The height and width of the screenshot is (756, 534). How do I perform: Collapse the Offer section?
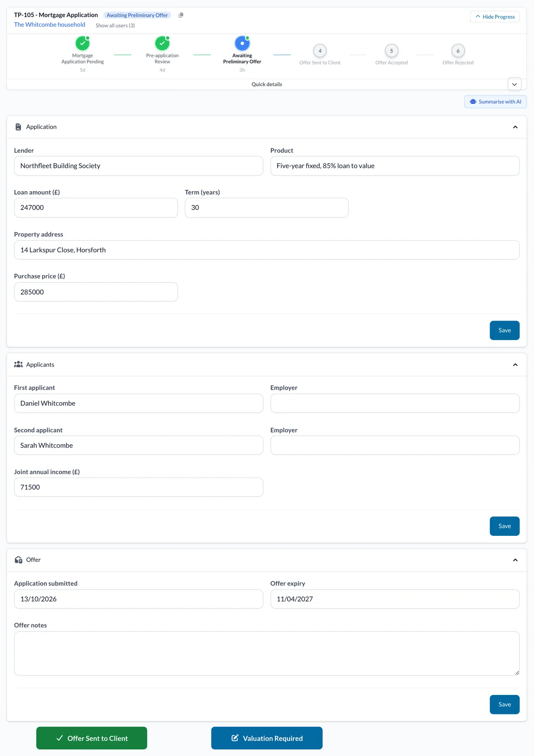pyautogui.click(x=515, y=560)
